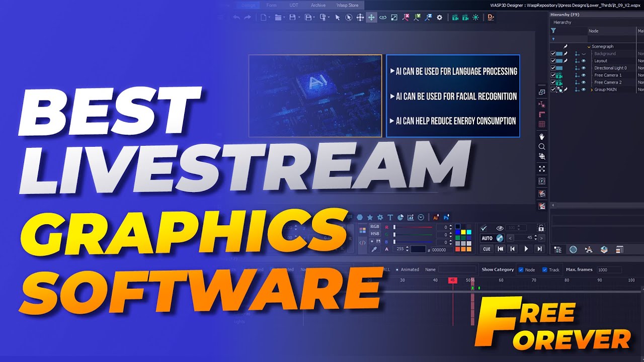Open the folder icon dropdown arrow

click(x=285, y=18)
